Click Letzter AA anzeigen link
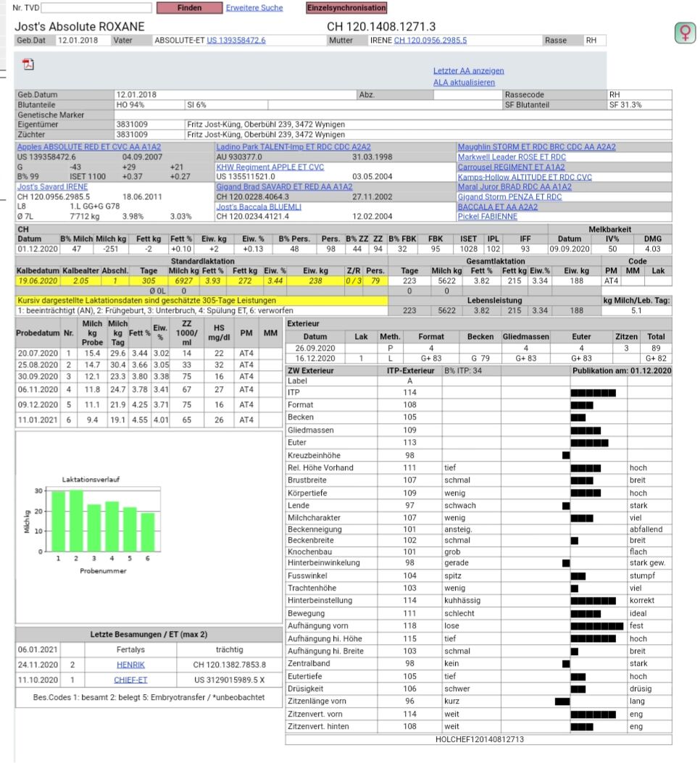Image resolution: width=700 pixels, height=763 pixels. click(468, 71)
